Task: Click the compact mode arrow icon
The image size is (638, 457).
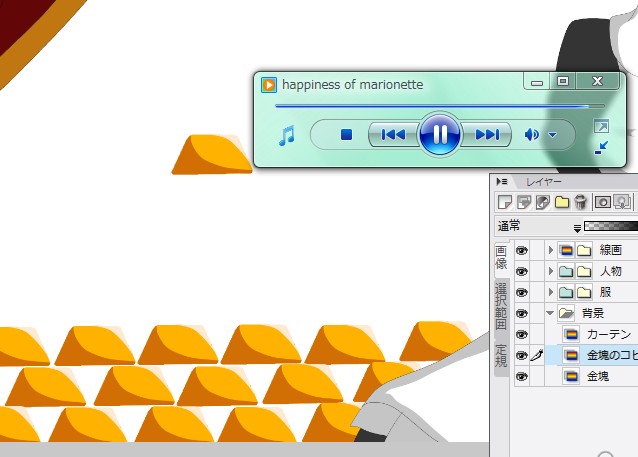Action: (x=601, y=148)
